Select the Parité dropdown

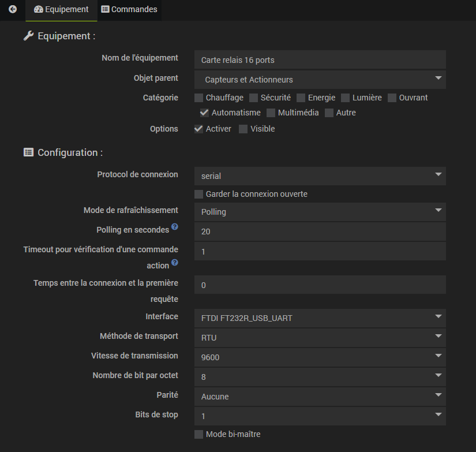tap(320, 396)
